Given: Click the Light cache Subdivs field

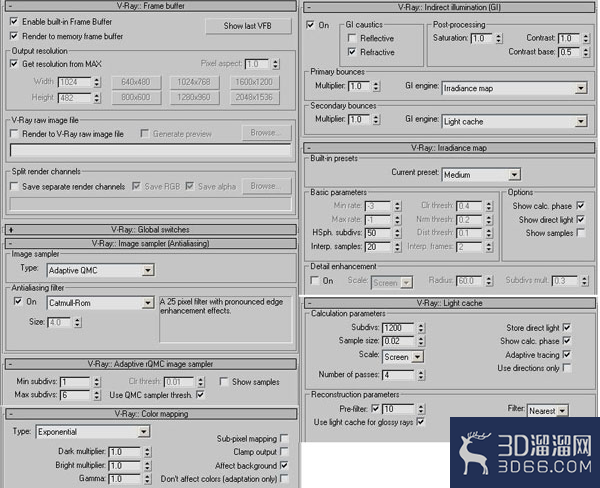Looking at the screenshot, I should pyautogui.click(x=398, y=328).
